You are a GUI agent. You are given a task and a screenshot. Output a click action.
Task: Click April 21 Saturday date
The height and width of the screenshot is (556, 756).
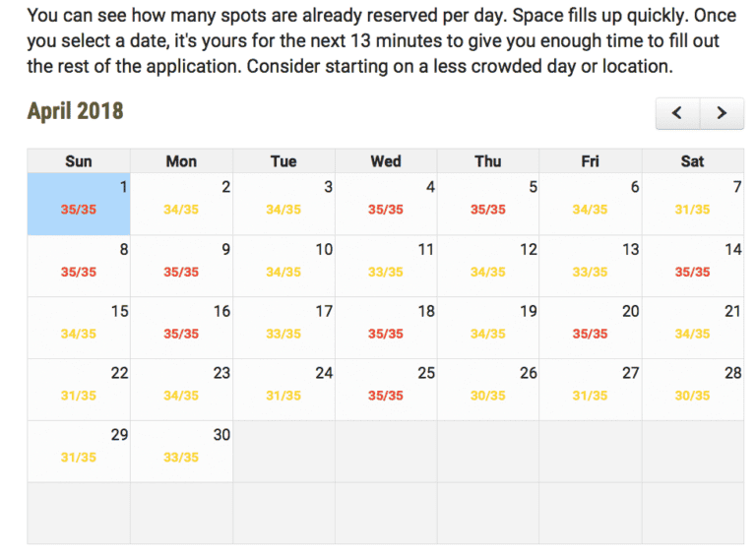[x=693, y=328]
